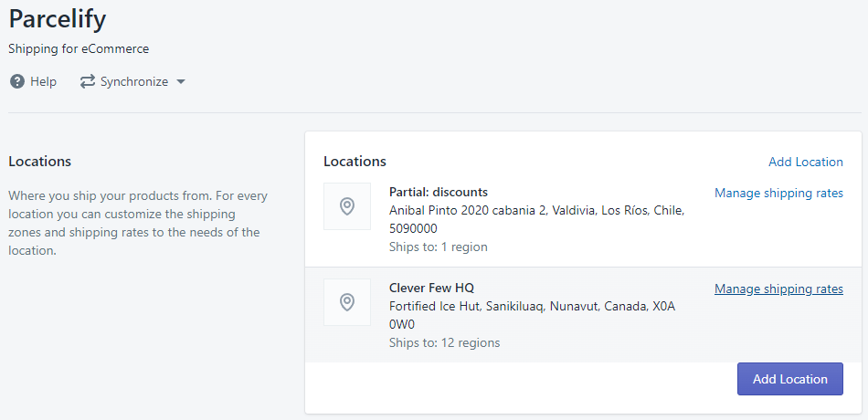Click the pin icon for Partial: discounts
The width and height of the screenshot is (868, 420).
[347, 206]
